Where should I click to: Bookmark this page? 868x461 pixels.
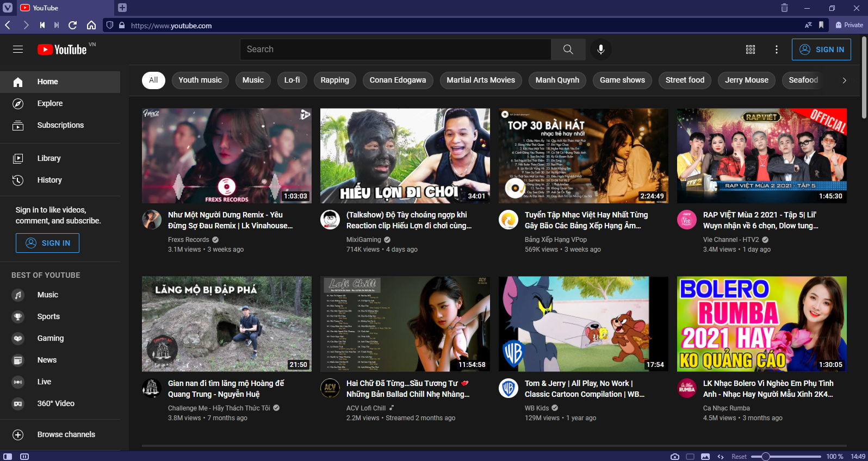tap(821, 25)
